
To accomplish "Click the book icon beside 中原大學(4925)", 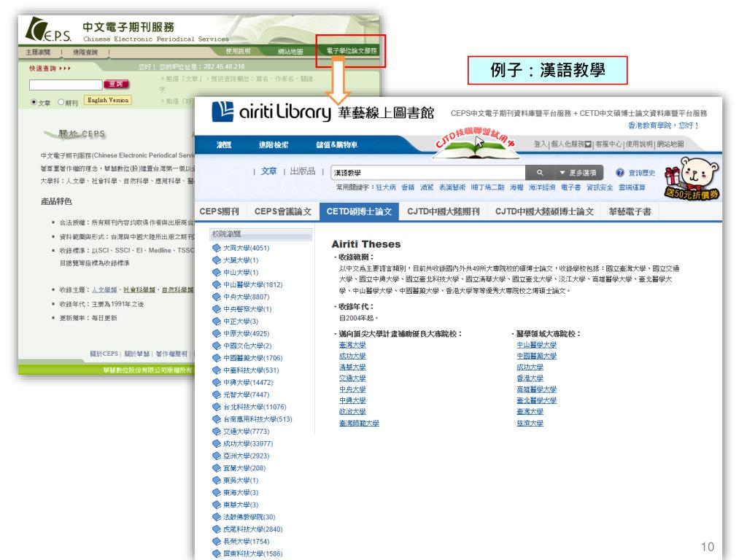I will tap(216, 333).
